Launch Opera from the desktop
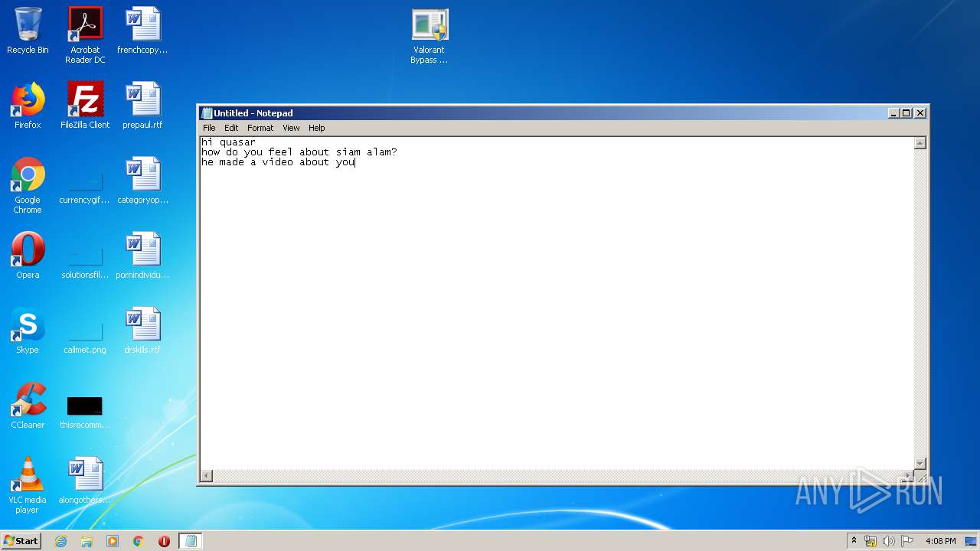The width and height of the screenshot is (980, 551). pos(28,256)
